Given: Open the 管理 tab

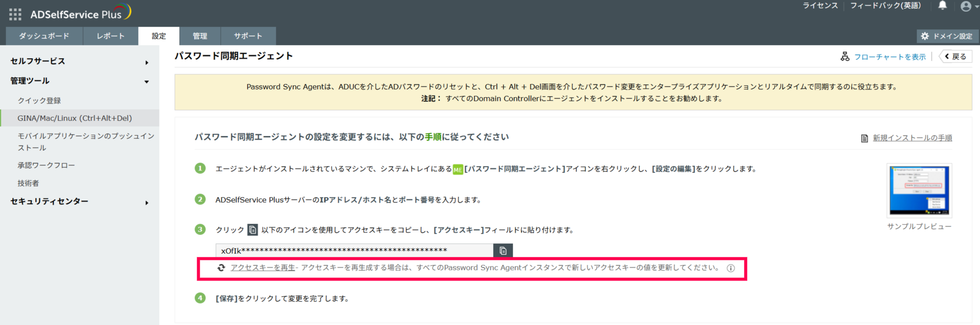Looking at the screenshot, I should point(200,36).
